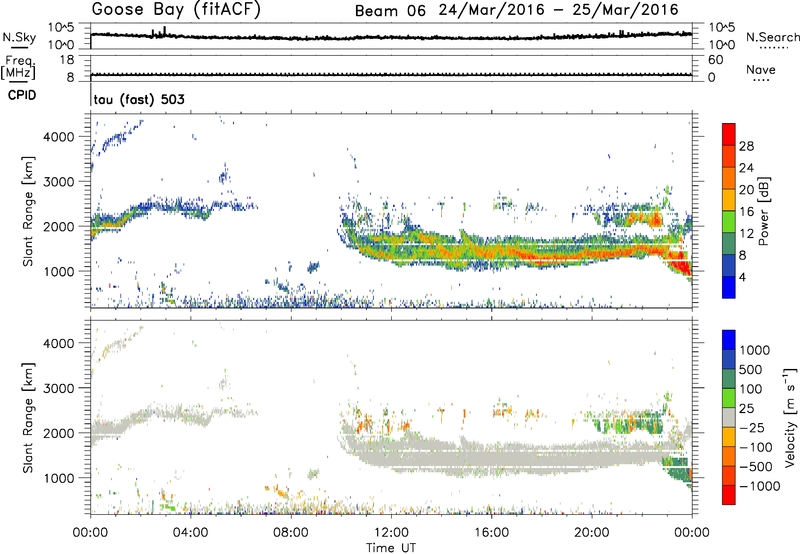
Task: Click the '12:00' time axis tick label
Action: click(391, 533)
